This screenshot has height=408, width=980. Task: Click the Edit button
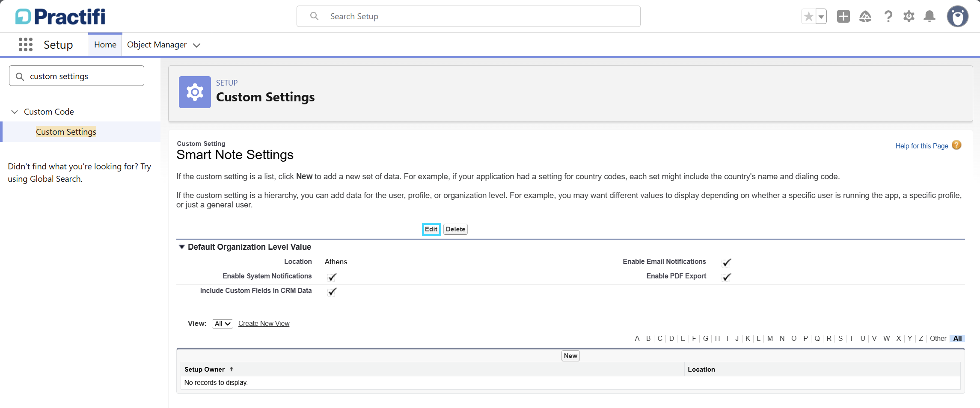pos(431,229)
